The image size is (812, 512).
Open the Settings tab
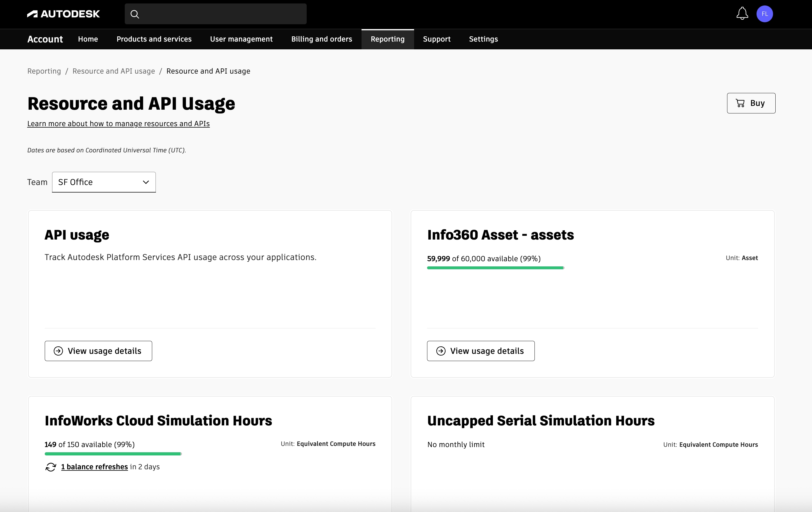483,39
